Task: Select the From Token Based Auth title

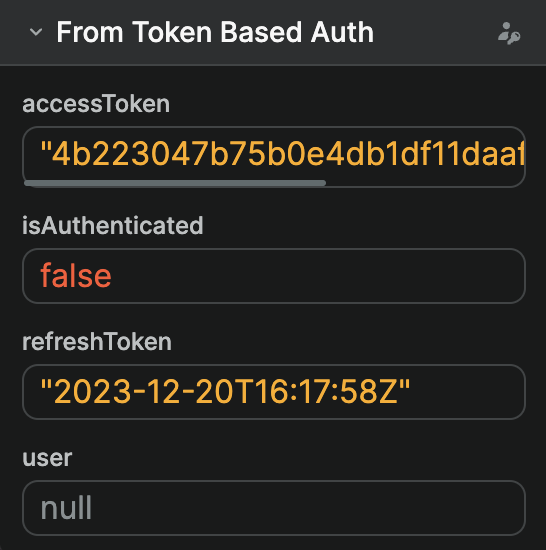Action: click(215, 32)
